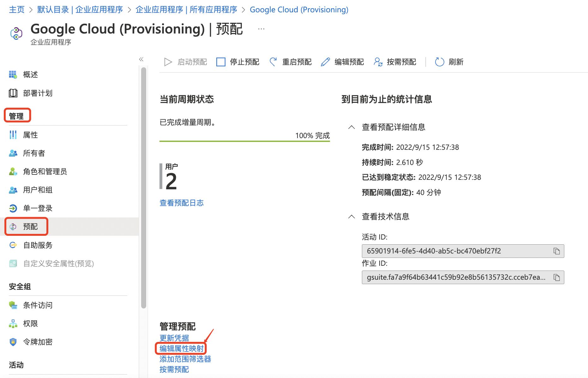The image size is (588, 378).
Task: Open 单一登录 in the sidebar
Action: [38, 208]
